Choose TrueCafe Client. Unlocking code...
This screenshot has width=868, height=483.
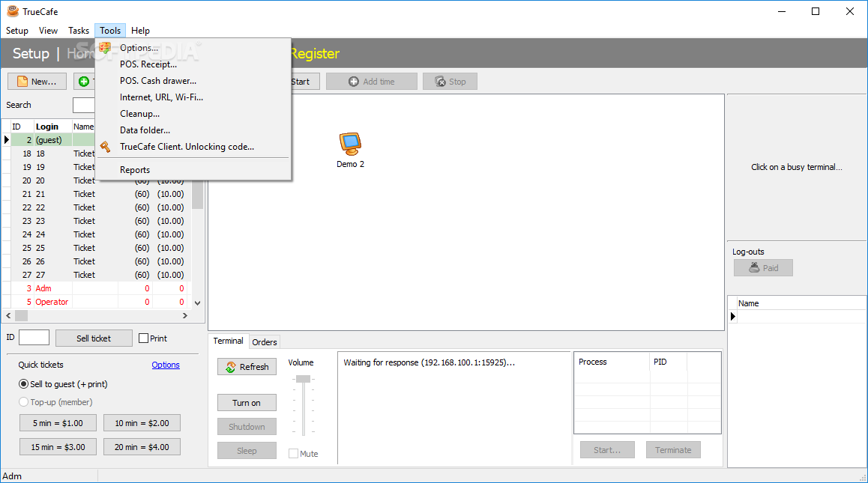(x=193, y=147)
